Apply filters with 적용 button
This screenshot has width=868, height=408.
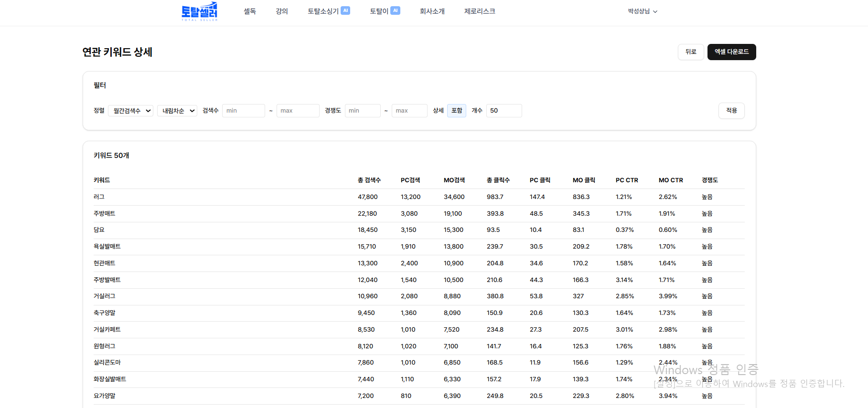[x=731, y=111]
